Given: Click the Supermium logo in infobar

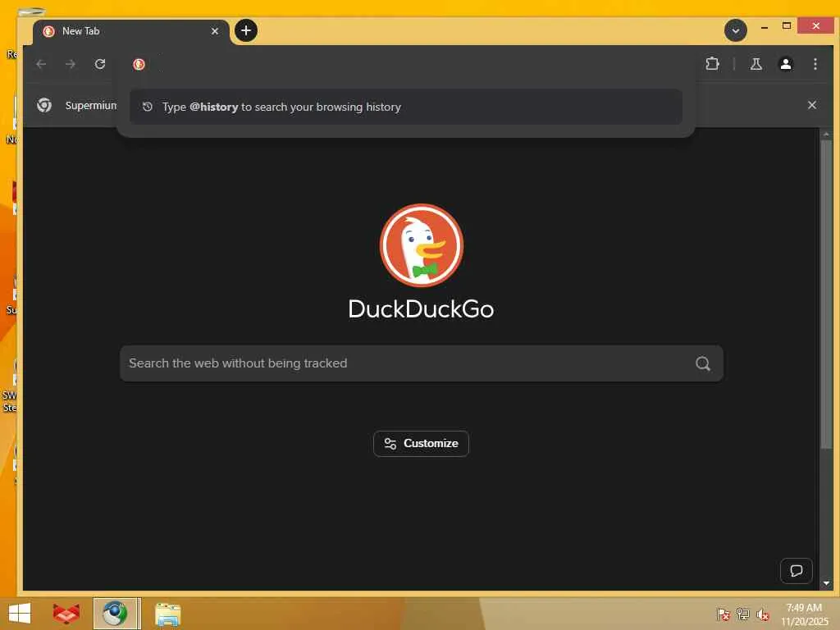Looking at the screenshot, I should [44, 105].
